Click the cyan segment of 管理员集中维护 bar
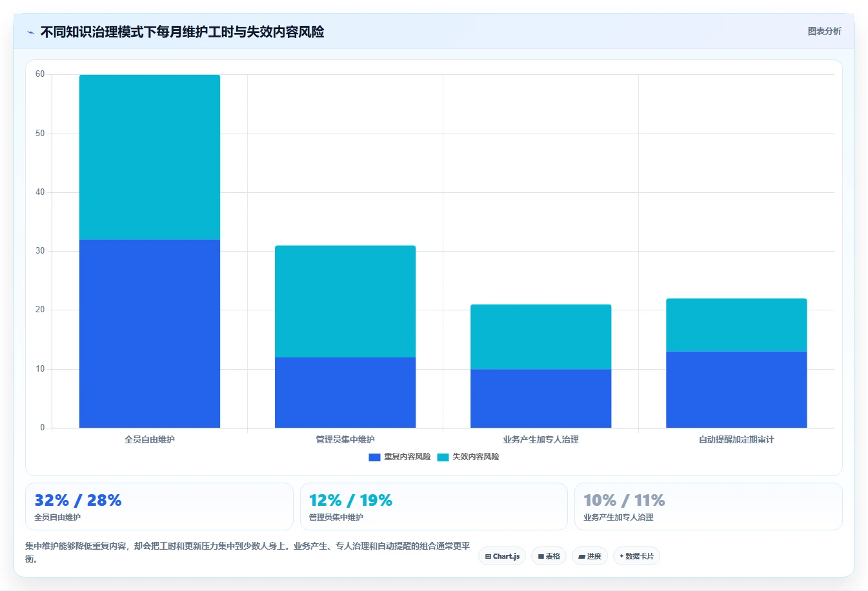 pyautogui.click(x=345, y=301)
